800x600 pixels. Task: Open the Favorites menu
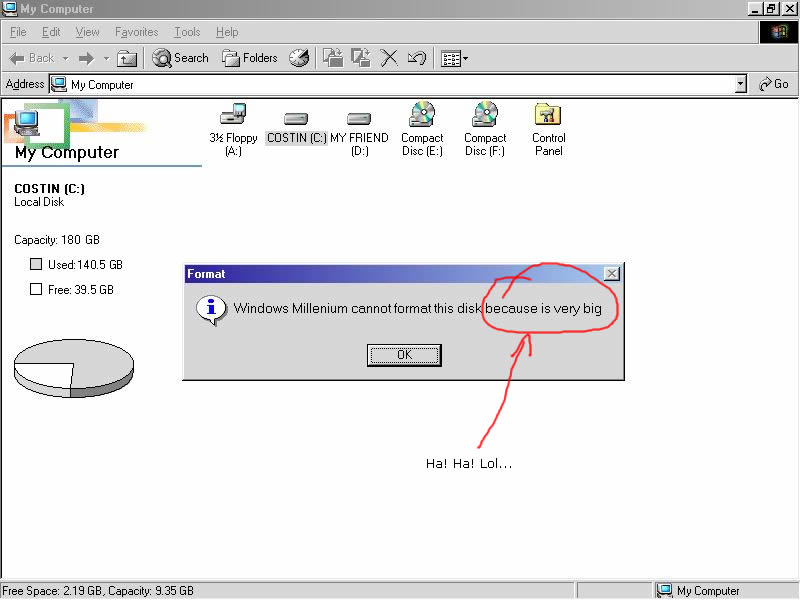(136, 32)
